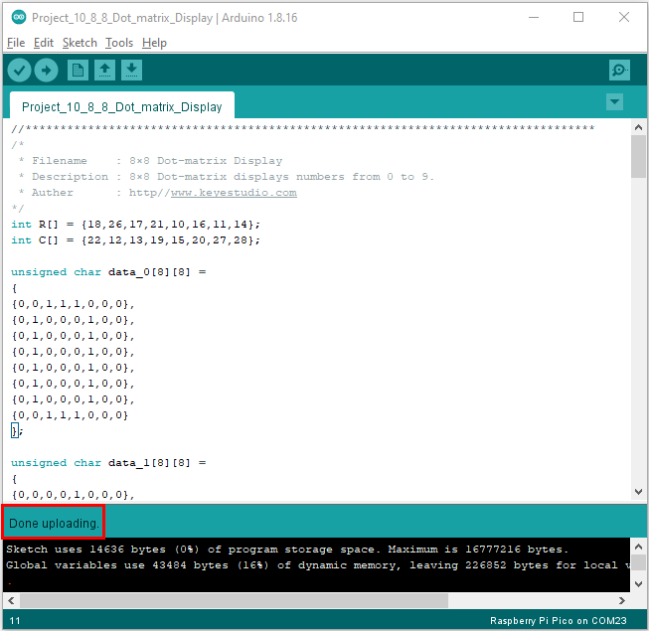
Task: Click the horizontal scrollbar thumb
Action: click(x=234, y=601)
